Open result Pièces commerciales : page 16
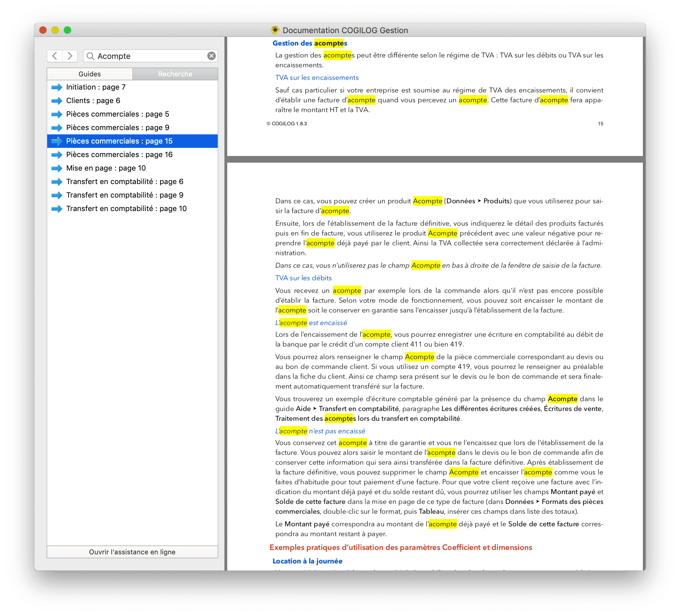Image resolution: width=680 pixels, height=616 pixels. coord(132,155)
